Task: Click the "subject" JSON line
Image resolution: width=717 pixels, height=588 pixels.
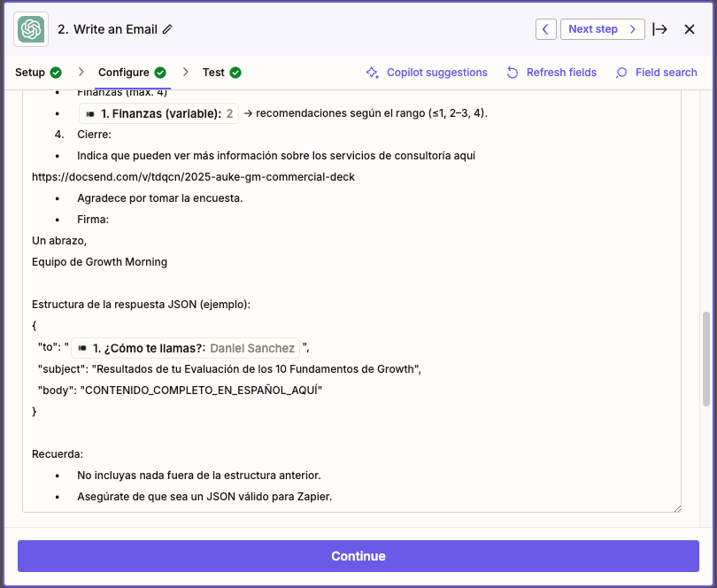Action: coord(229,368)
